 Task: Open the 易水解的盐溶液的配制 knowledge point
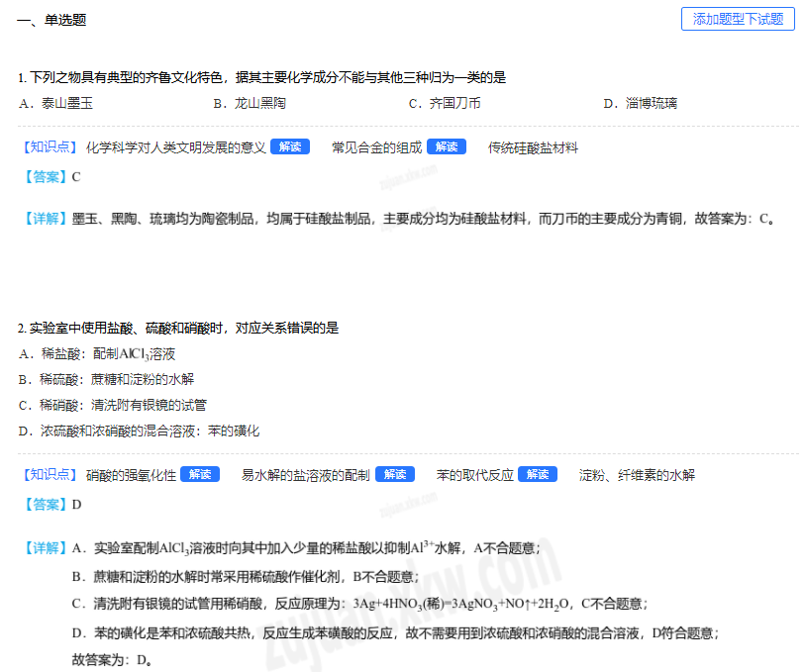point(305,475)
